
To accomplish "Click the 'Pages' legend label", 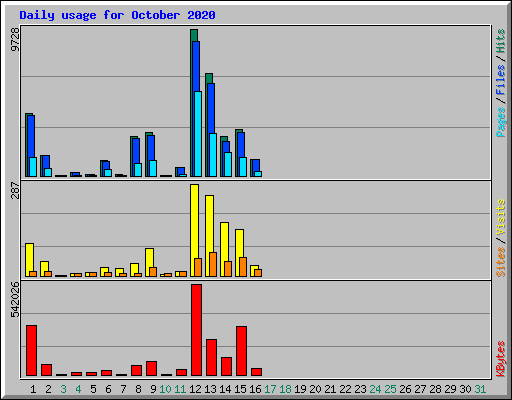I will click(501, 121).
